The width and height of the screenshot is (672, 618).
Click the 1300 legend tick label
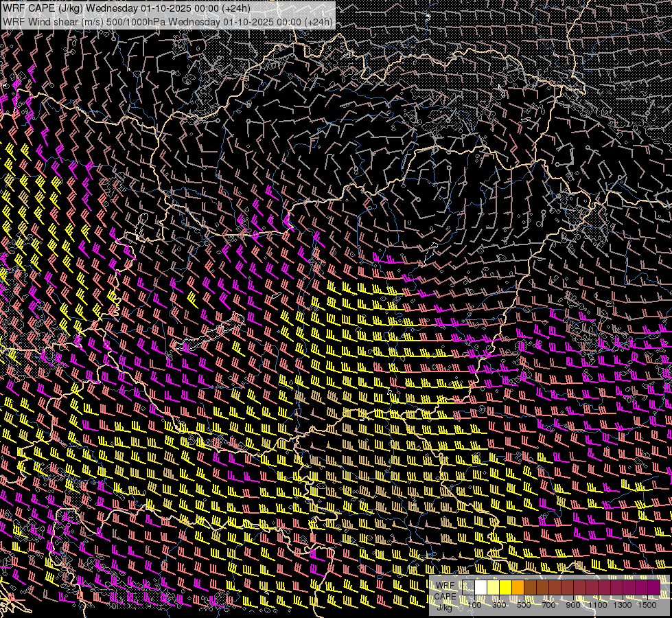coord(623,604)
